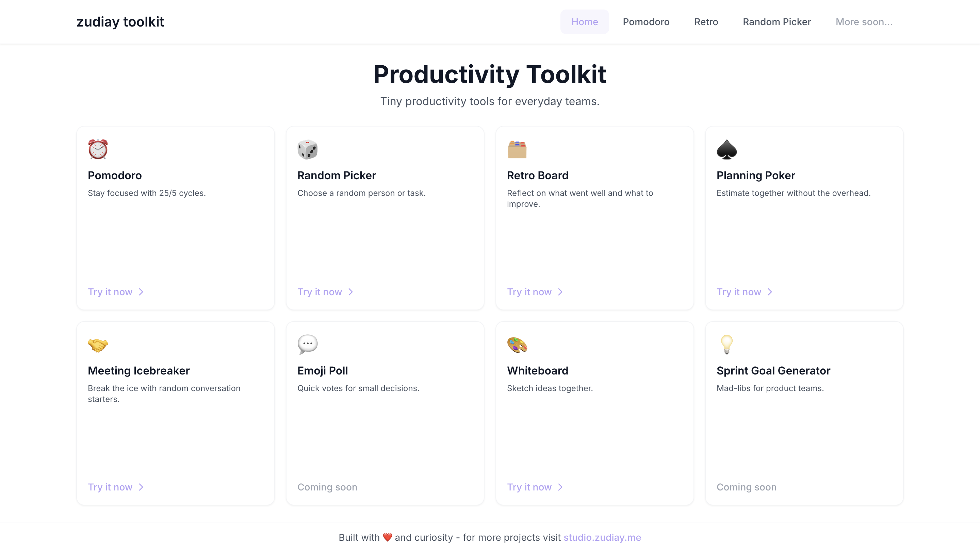
Task: Click the alarm clock icon on Pomodoro card
Action: 98,149
